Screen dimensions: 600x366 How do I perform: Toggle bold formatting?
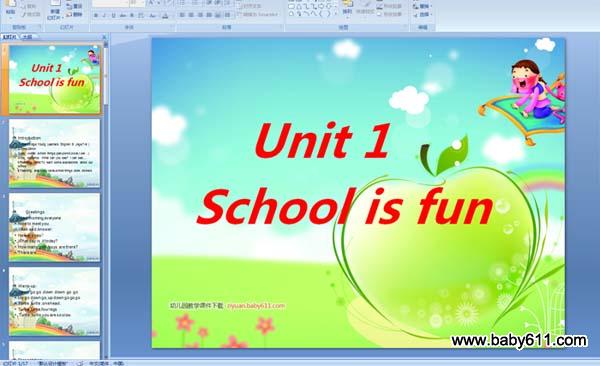tap(96, 15)
